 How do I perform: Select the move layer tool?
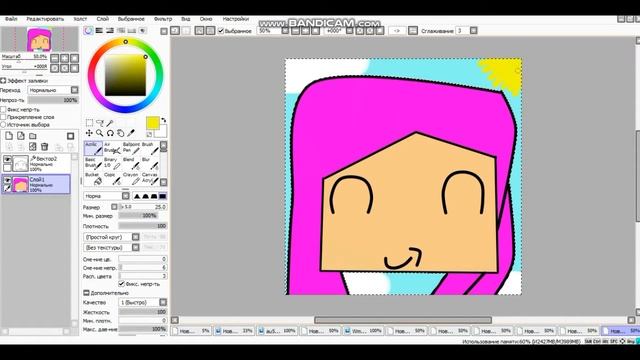89,133
